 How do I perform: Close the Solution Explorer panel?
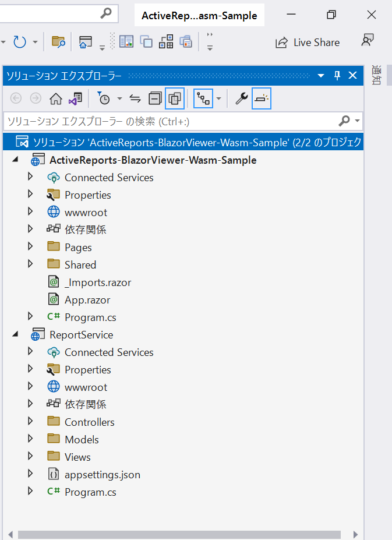pyautogui.click(x=353, y=75)
